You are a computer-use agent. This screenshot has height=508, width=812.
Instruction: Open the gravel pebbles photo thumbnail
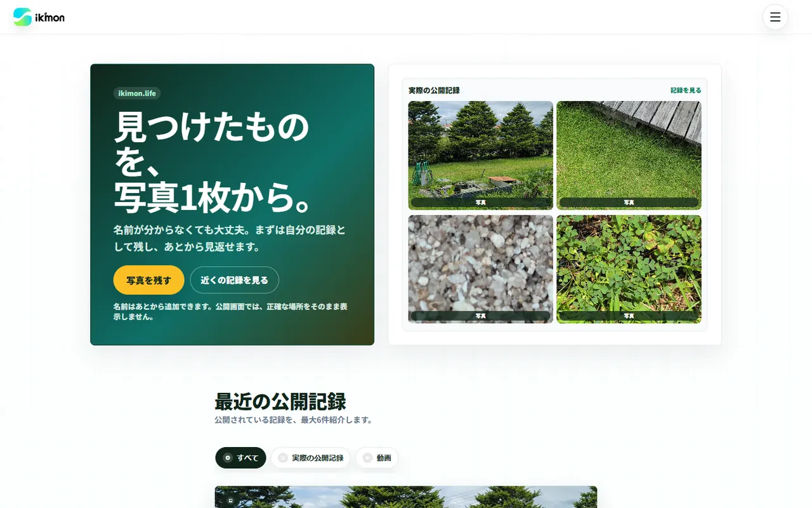[x=481, y=269]
